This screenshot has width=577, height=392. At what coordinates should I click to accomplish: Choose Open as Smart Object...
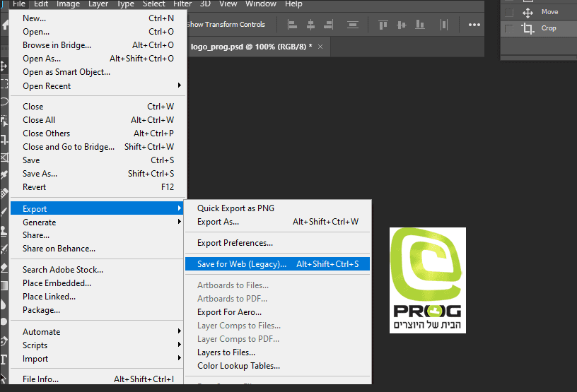[98, 72]
